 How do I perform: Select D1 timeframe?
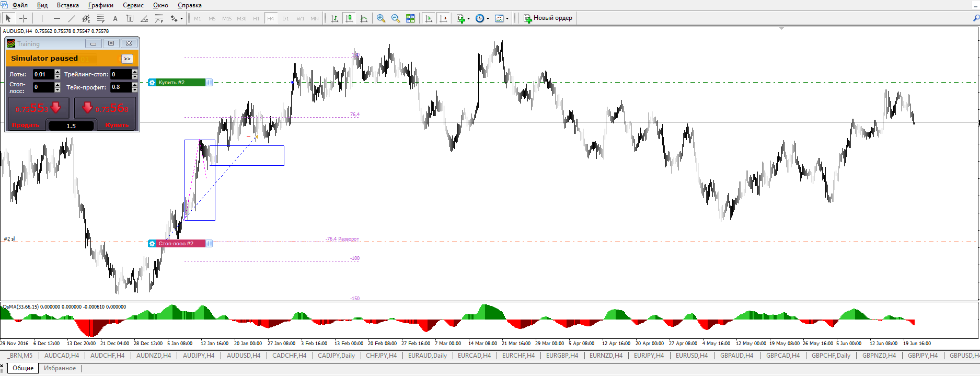285,18
